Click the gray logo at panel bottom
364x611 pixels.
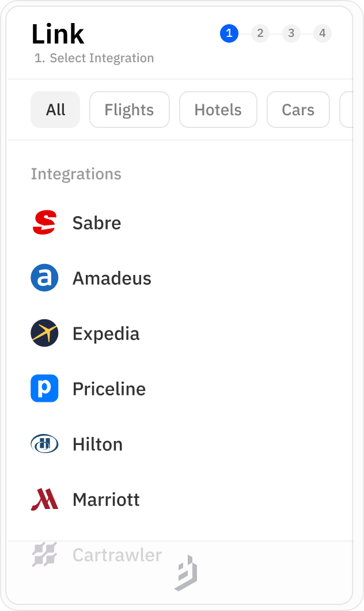pyautogui.click(x=186, y=574)
